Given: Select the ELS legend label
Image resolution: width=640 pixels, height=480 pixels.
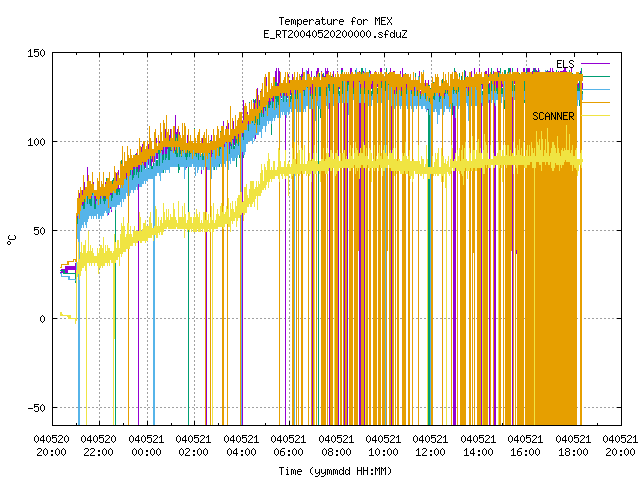Looking at the screenshot, I should coord(565,64).
